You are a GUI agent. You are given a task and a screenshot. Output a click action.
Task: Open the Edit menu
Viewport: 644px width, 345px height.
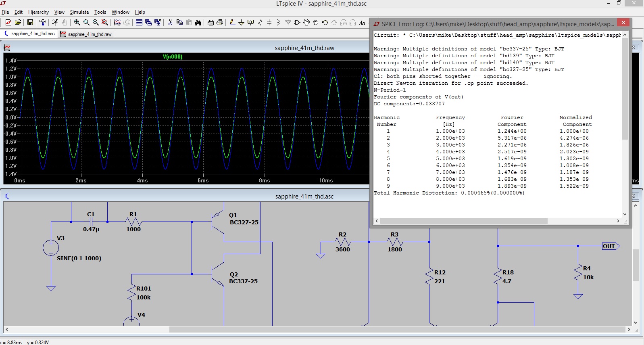19,12
